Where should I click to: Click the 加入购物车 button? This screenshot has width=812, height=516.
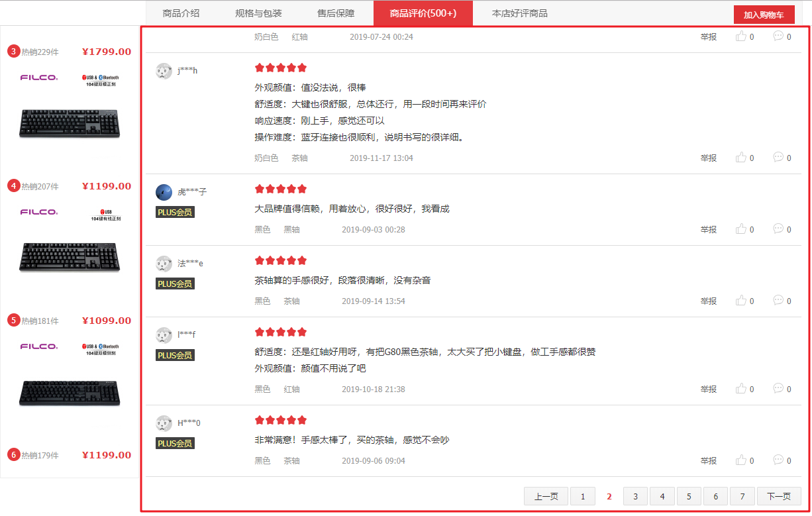click(x=764, y=15)
